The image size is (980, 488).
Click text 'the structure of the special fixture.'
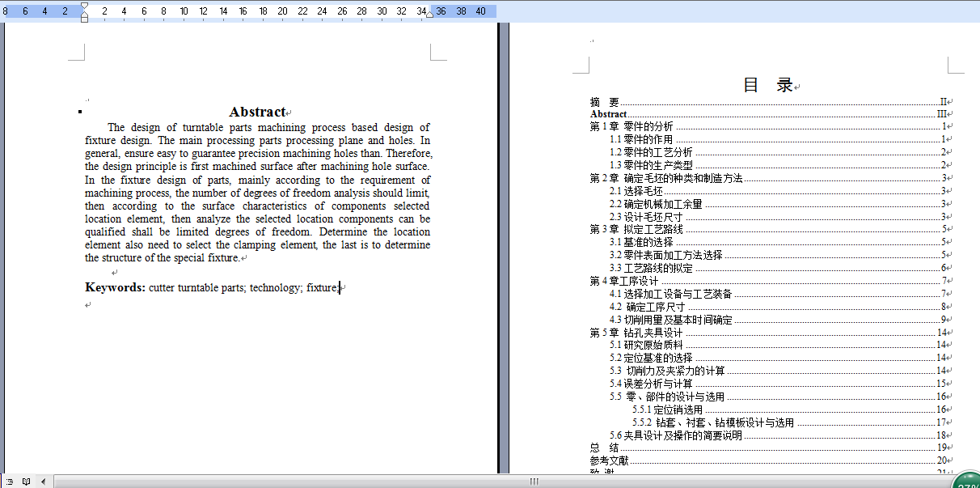point(163,258)
